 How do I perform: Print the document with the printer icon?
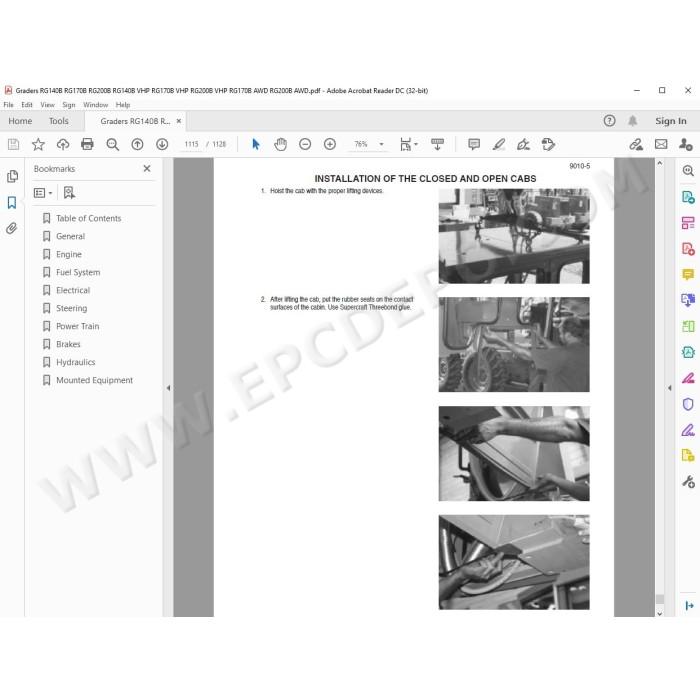tap(88, 144)
